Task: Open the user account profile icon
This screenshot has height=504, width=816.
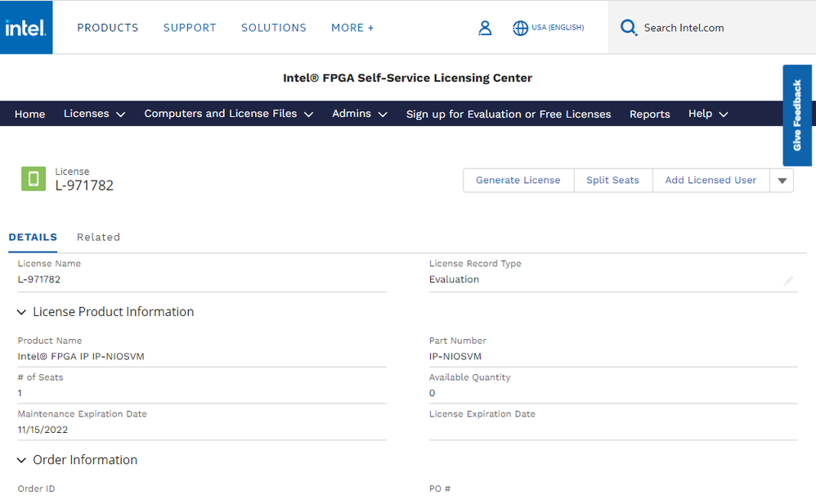Action: point(485,28)
